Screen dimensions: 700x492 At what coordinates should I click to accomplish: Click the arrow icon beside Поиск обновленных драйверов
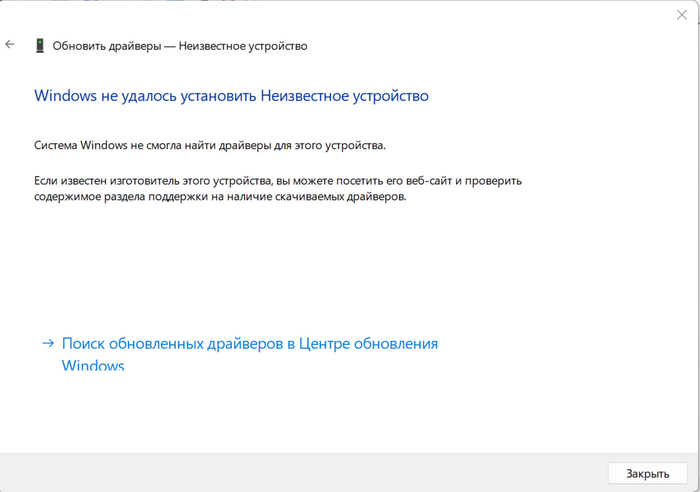tap(48, 343)
